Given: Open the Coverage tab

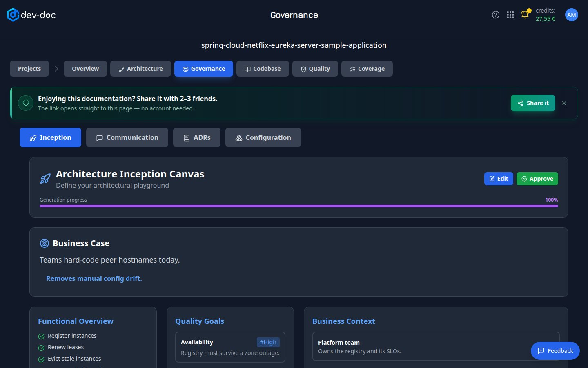Looking at the screenshot, I should point(367,69).
